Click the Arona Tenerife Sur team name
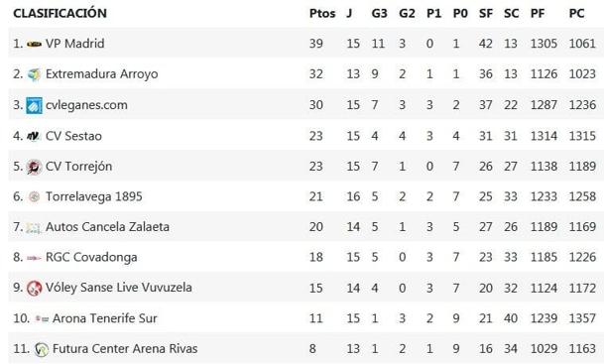The width and height of the screenshot is (604, 364). click(105, 318)
